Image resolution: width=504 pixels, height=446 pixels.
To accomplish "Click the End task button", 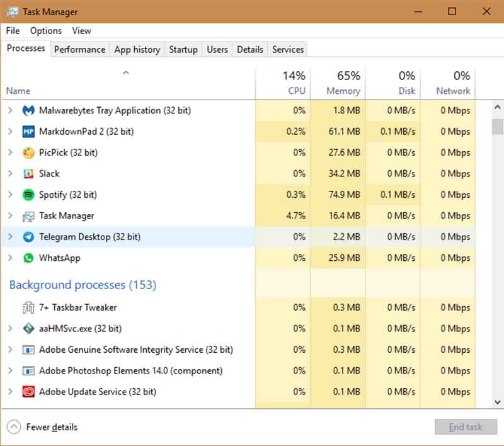I will [x=465, y=427].
